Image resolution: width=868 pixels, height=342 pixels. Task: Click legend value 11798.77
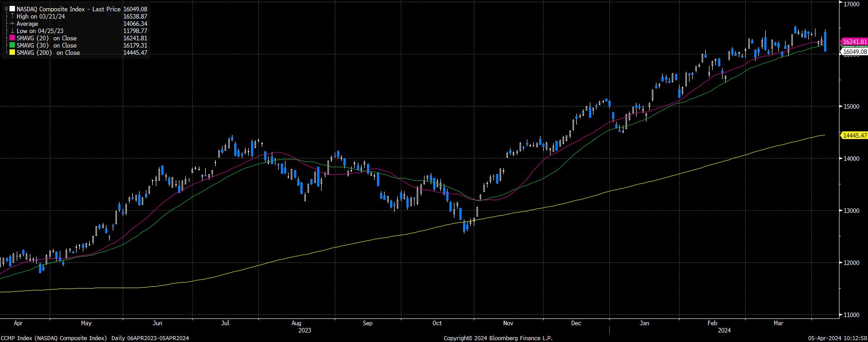pos(135,31)
